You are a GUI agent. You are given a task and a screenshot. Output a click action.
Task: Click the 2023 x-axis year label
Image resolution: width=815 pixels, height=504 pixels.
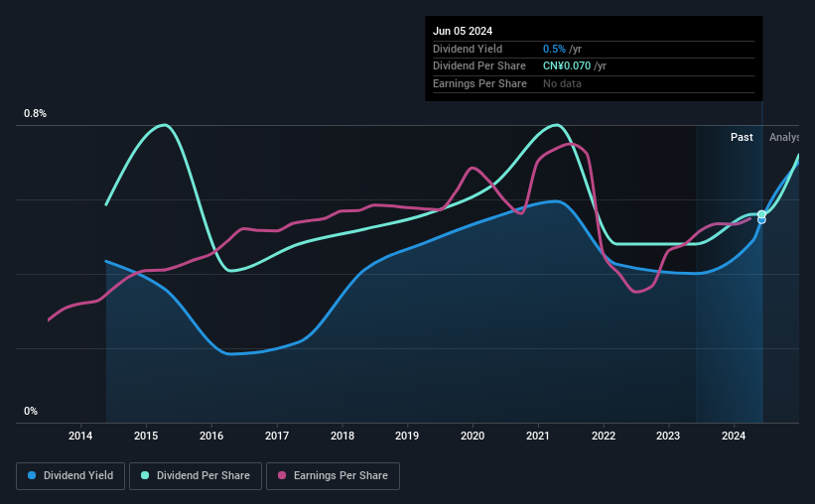(x=668, y=436)
